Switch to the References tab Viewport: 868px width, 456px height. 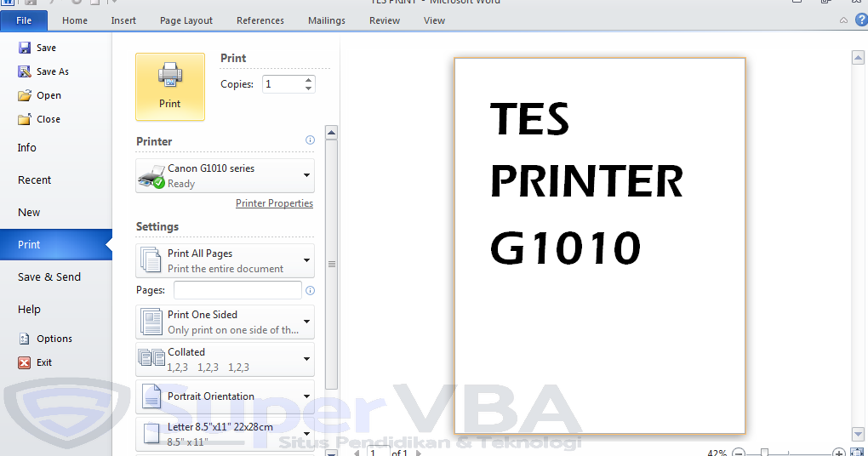coord(260,20)
